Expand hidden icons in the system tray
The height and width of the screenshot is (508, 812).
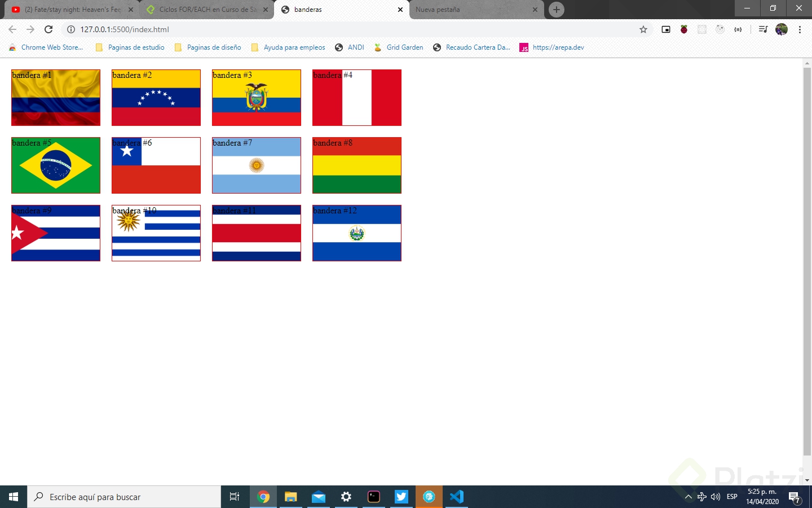[689, 497]
